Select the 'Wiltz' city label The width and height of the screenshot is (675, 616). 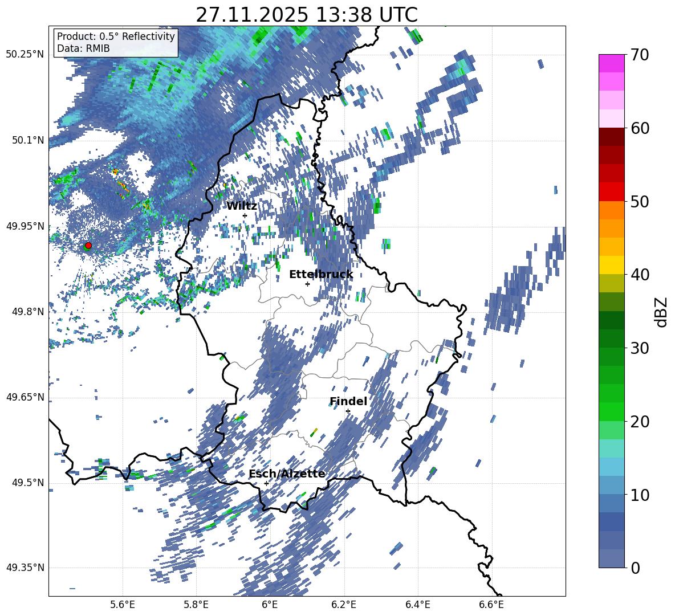242,206
